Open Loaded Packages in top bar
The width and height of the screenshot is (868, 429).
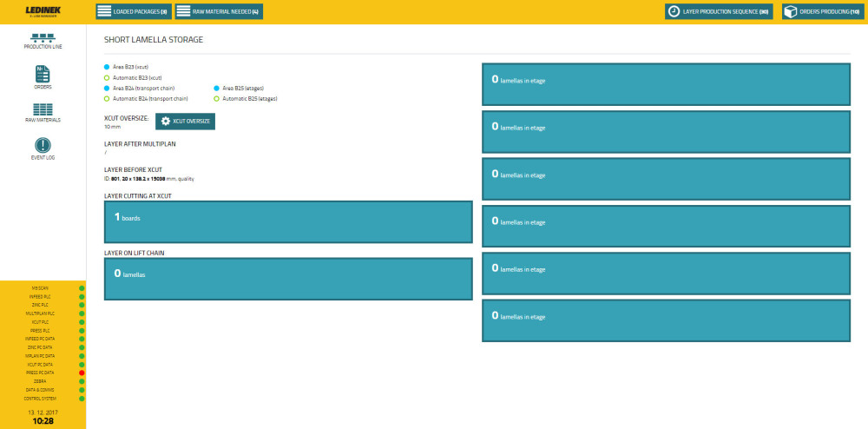(133, 11)
